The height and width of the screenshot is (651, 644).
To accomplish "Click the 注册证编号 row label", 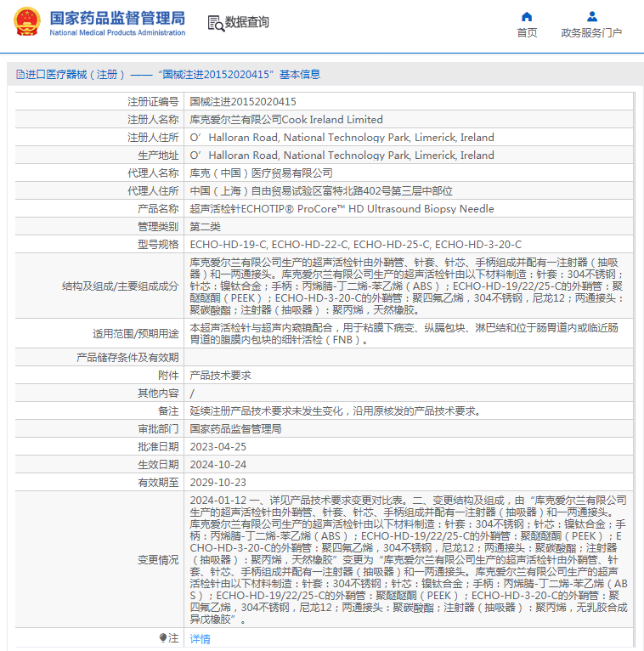I will pyautogui.click(x=153, y=102).
